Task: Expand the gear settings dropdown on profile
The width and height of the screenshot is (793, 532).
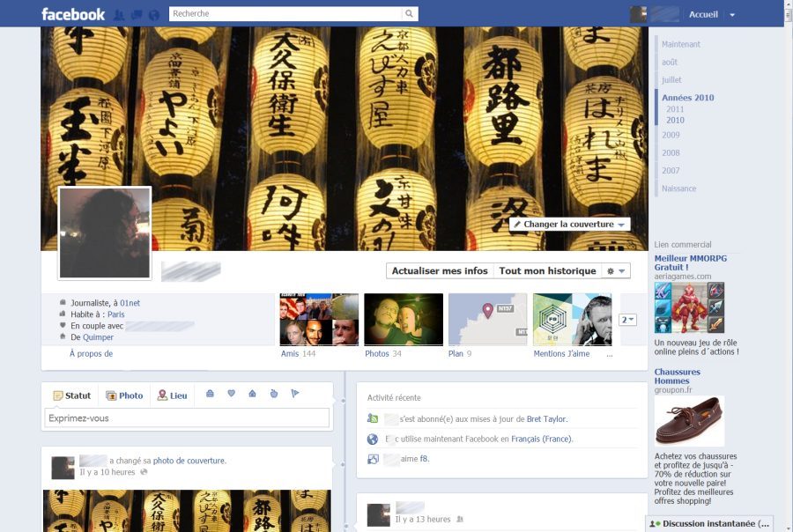Action: pos(617,271)
